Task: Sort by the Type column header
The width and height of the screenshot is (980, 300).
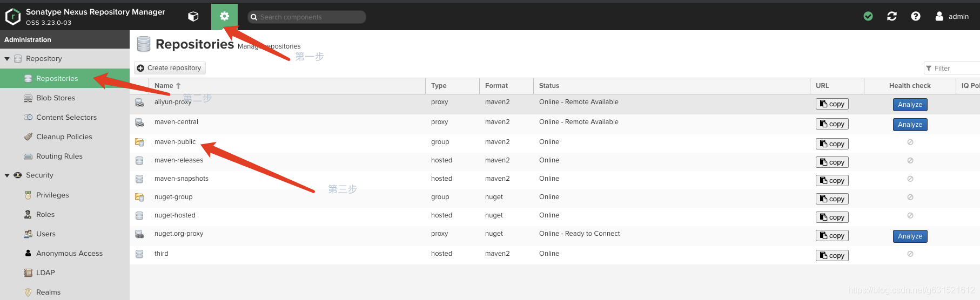Action: click(453, 86)
